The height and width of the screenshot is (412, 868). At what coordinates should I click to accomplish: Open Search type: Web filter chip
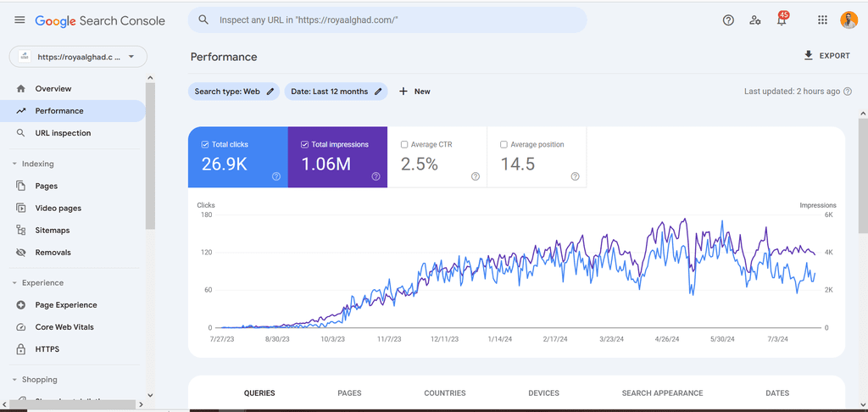(234, 92)
